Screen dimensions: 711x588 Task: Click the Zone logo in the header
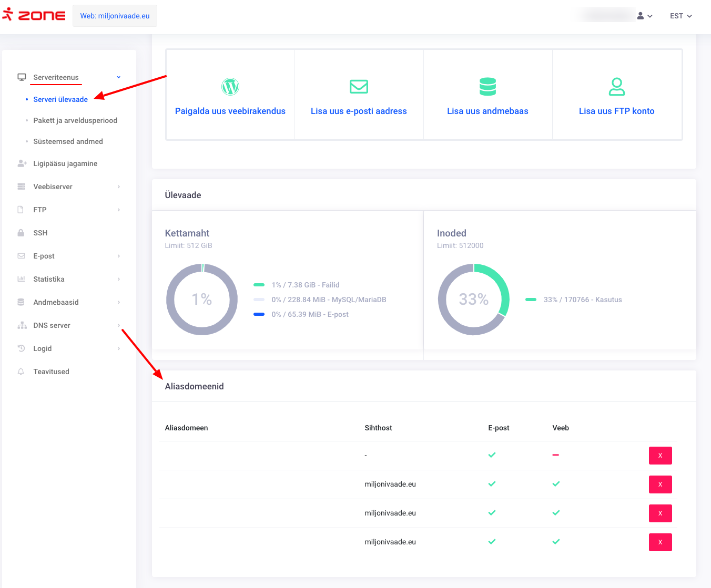point(35,16)
